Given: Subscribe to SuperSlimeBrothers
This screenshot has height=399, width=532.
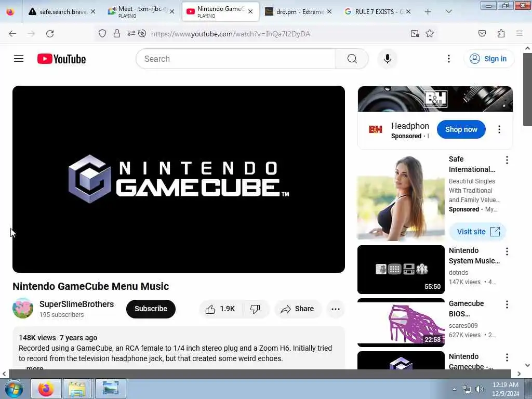Looking at the screenshot, I should 151,309.
